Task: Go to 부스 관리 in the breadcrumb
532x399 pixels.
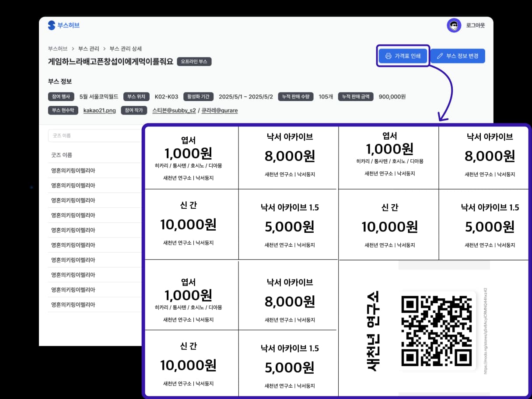Action: 89,49
